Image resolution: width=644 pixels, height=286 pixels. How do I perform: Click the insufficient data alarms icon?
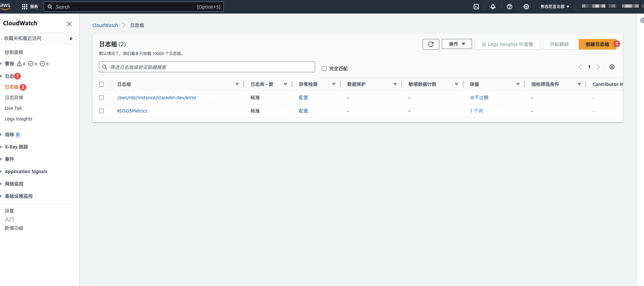[42, 64]
